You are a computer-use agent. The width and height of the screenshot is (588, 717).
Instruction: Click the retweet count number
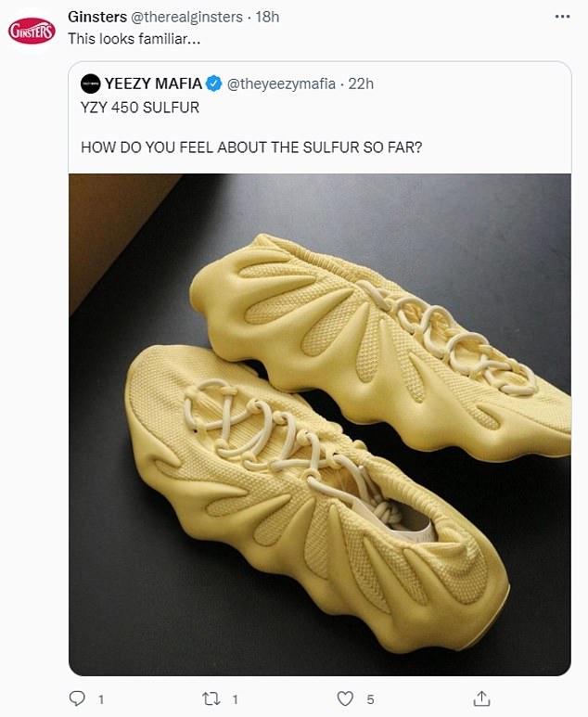[236, 698]
